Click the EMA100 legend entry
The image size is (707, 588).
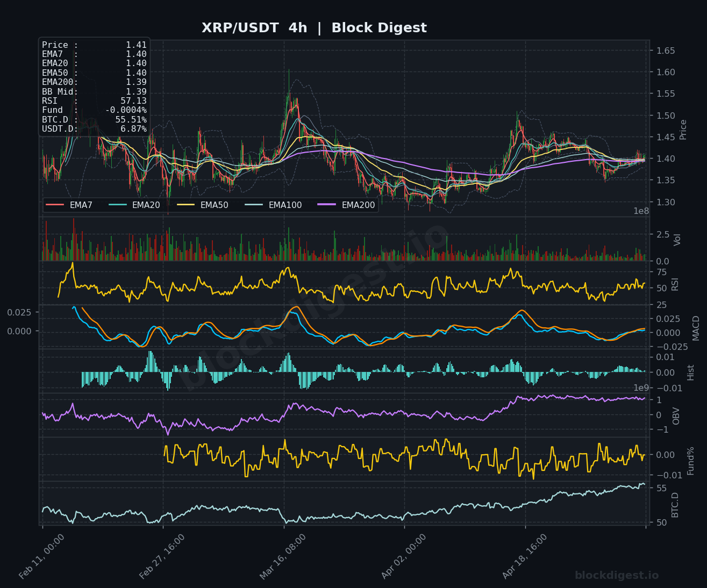coord(273,205)
